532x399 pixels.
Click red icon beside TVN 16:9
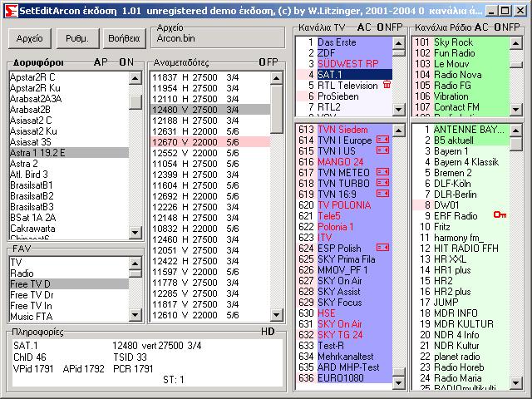382,194
